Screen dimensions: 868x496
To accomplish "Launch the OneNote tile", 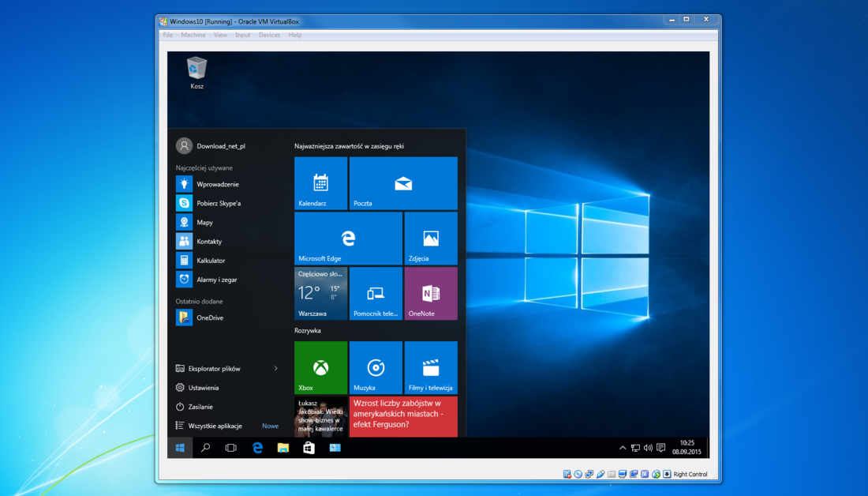I will [431, 293].
